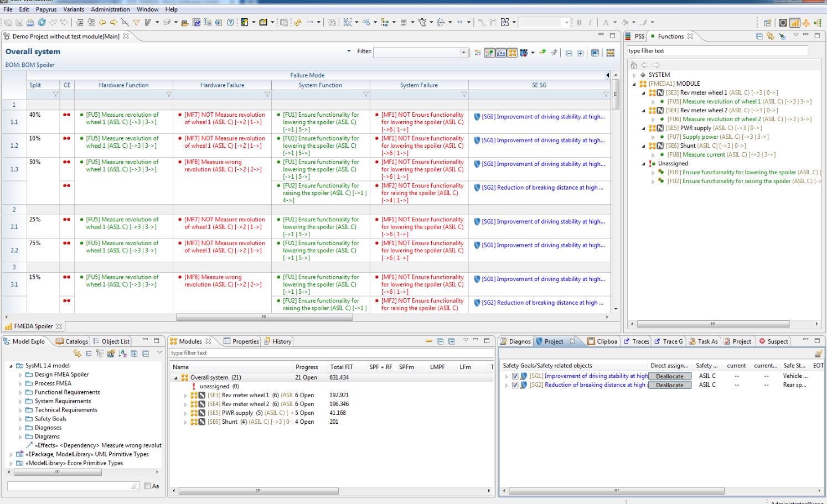Open the Administration menu
The height and width of the screenshot is (504, 827).
[110, 9]
